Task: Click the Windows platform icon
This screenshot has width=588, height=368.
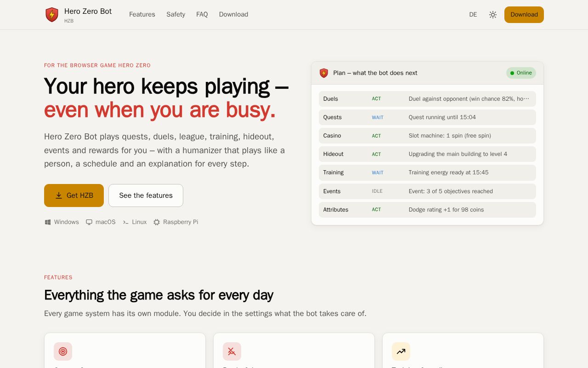Action: [x=48, y=222]
